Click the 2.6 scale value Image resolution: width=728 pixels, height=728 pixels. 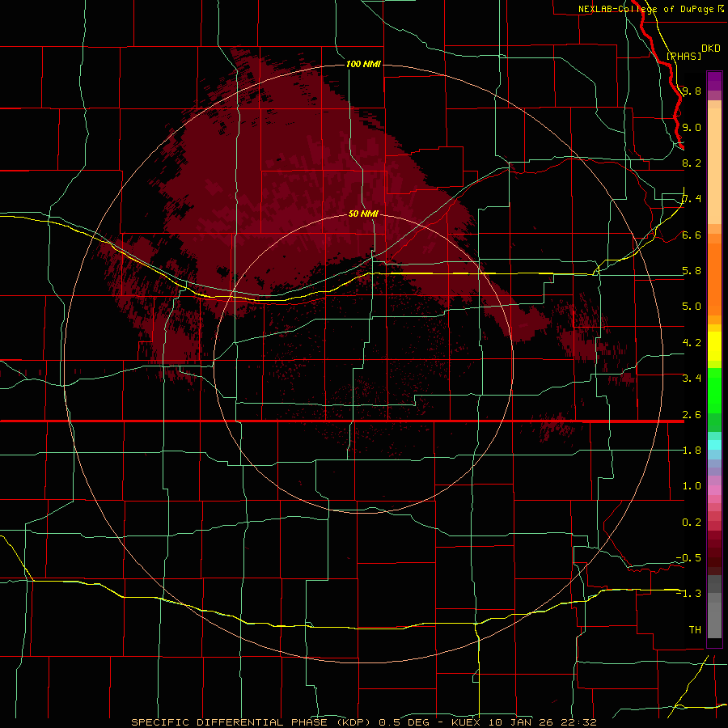click(692, 415)
